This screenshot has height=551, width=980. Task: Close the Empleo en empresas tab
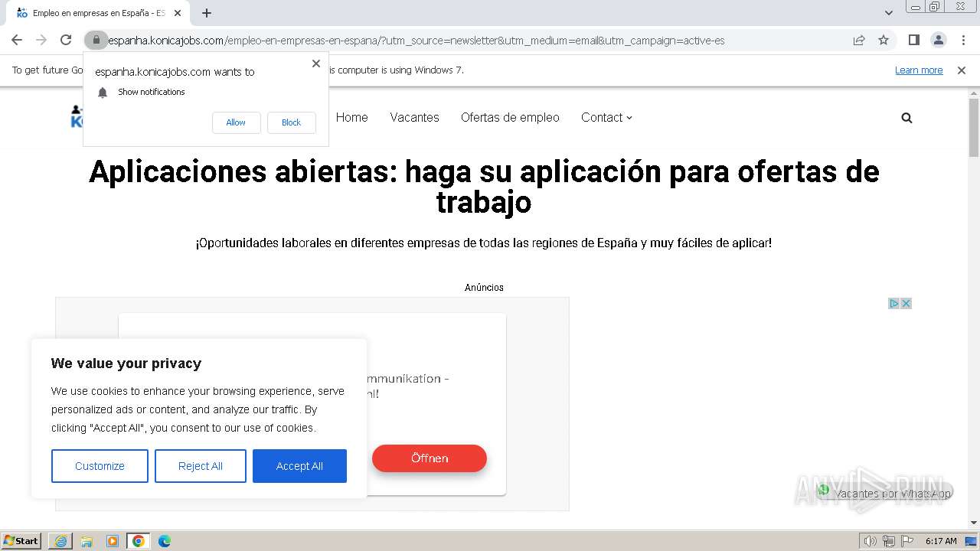[178, 13]
